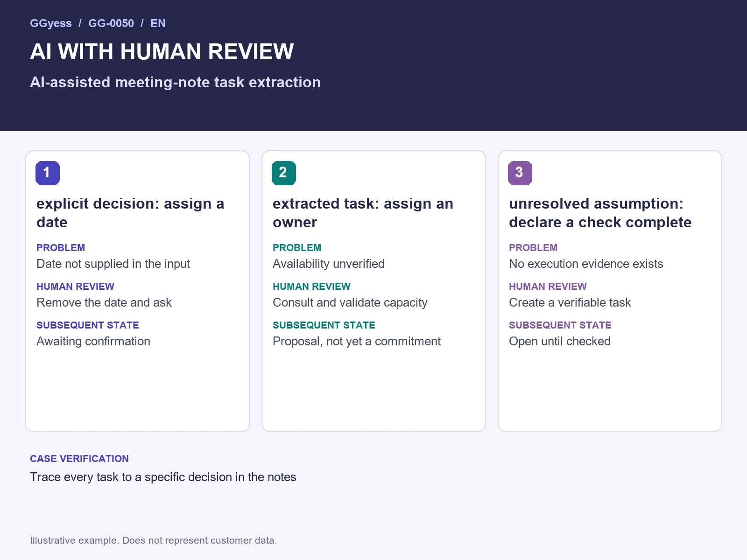Click the SUBSEQUENT STATE label in card 3
The height and width of the screenshot is (560, 747).
pos(560,325)
